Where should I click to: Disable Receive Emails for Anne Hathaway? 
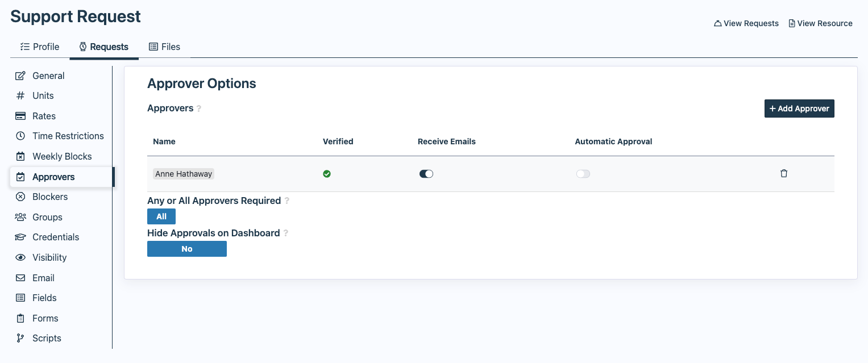(x=426, y=174)
